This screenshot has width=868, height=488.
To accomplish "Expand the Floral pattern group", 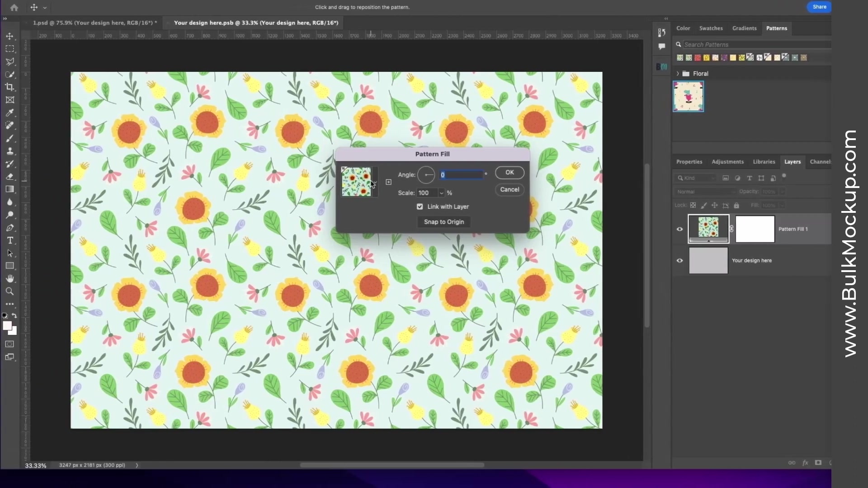I will pyautogui.click(x=677, y=73).
